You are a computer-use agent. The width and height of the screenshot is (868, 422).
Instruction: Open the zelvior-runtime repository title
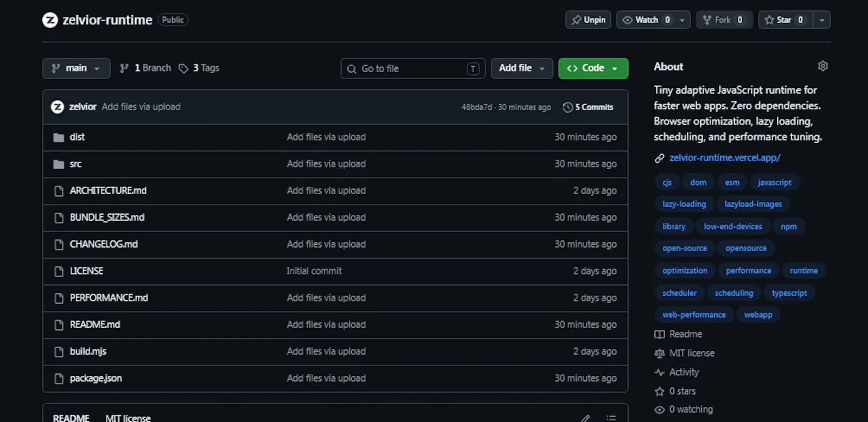(x=107, y=20)
